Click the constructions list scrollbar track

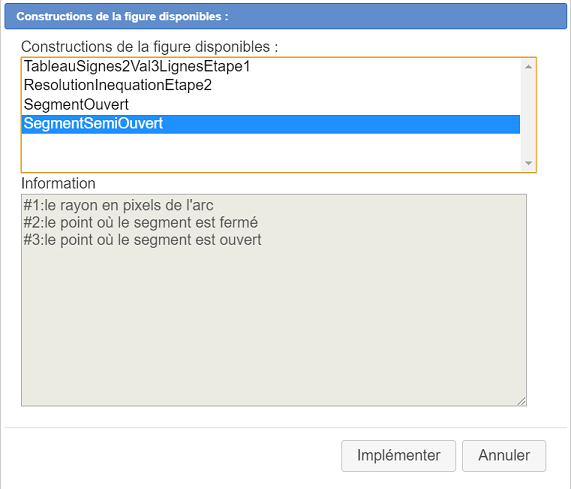pos(528,115)
